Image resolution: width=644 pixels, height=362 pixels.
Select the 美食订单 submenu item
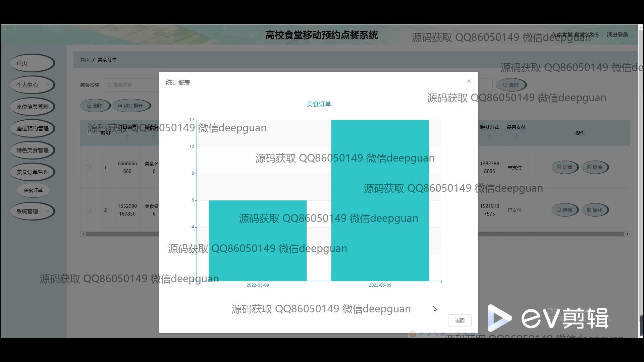33,190
